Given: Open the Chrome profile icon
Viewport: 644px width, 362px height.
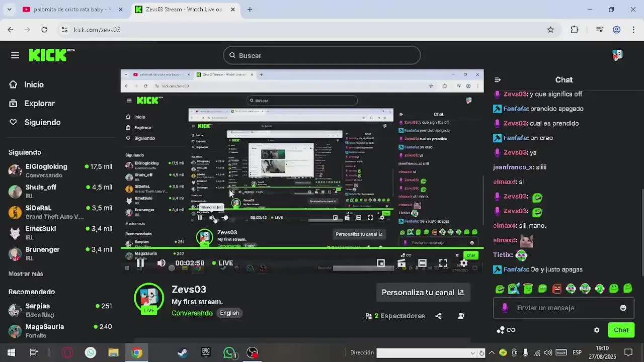Looking at the screenshot, I should tap(616, 30).
